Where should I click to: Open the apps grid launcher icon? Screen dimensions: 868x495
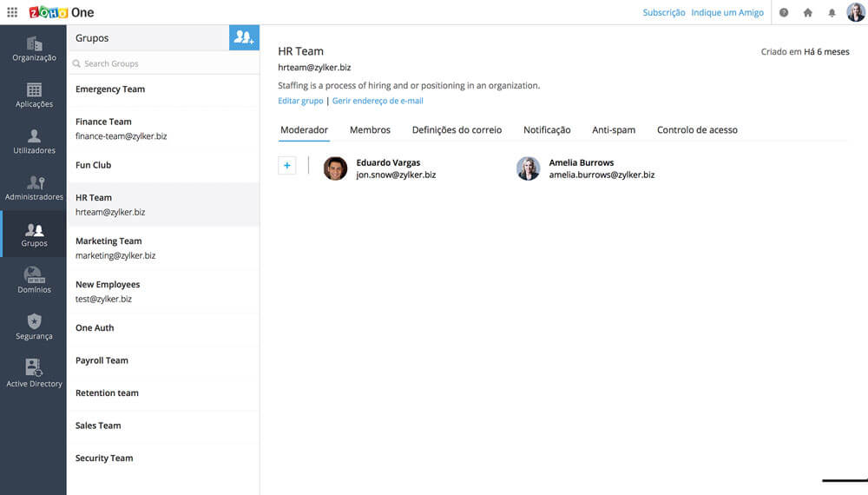coord(12,13)
